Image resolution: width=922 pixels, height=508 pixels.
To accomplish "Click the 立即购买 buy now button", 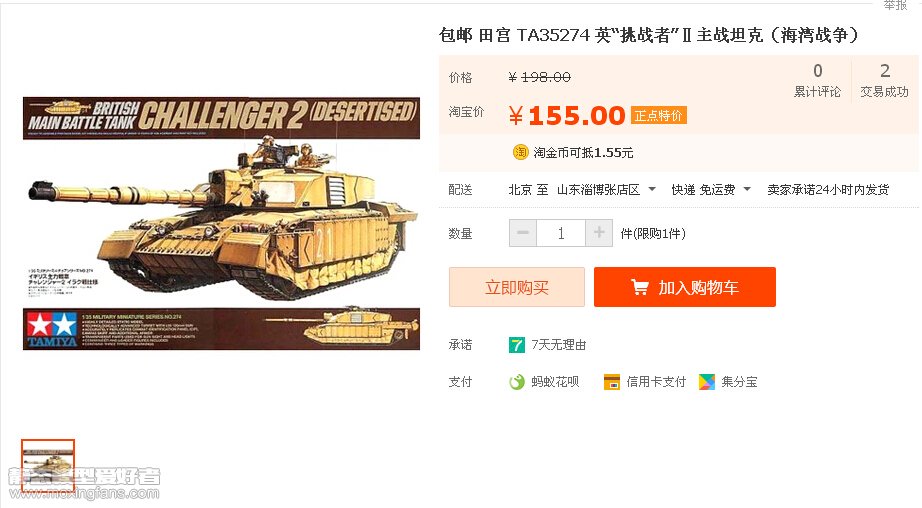I will pyautogui.click(x=517, y=287).
